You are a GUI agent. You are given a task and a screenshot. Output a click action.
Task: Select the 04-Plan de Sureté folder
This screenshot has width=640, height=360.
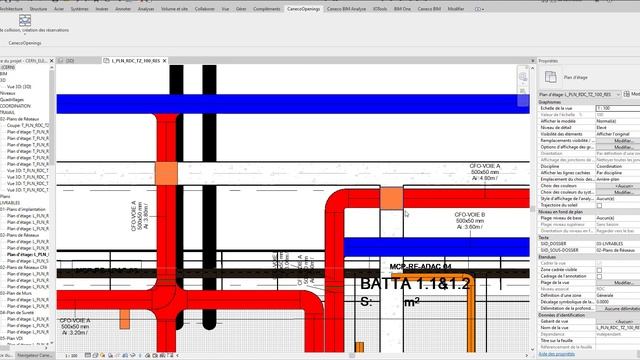[x=18, y=313]
